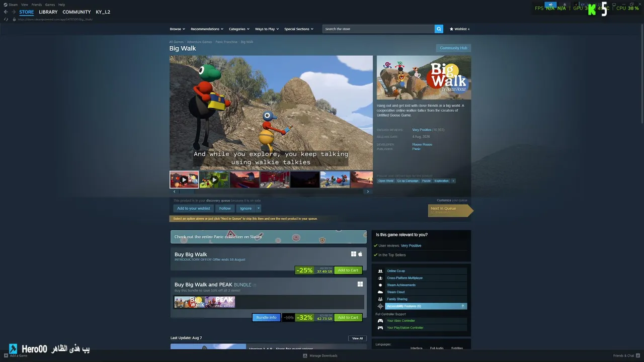The image size is (644, 362).
Task: Click the Steam Cloud icon
Action: [x=380, y=292]
